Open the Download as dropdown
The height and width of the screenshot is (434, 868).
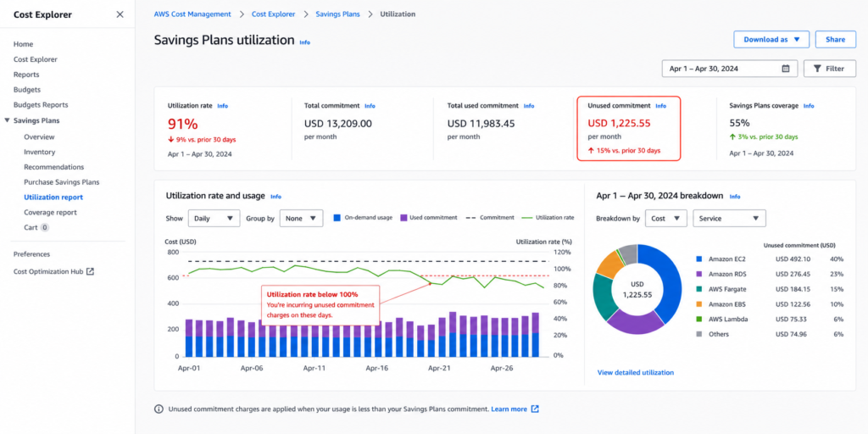tap(771, 39)
